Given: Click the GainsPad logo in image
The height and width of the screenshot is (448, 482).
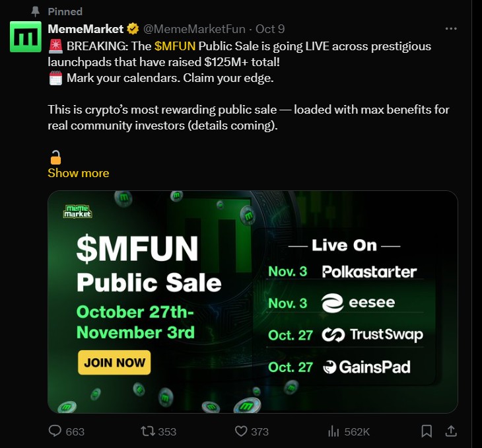Looking at the screenshot, I should 366,367.
